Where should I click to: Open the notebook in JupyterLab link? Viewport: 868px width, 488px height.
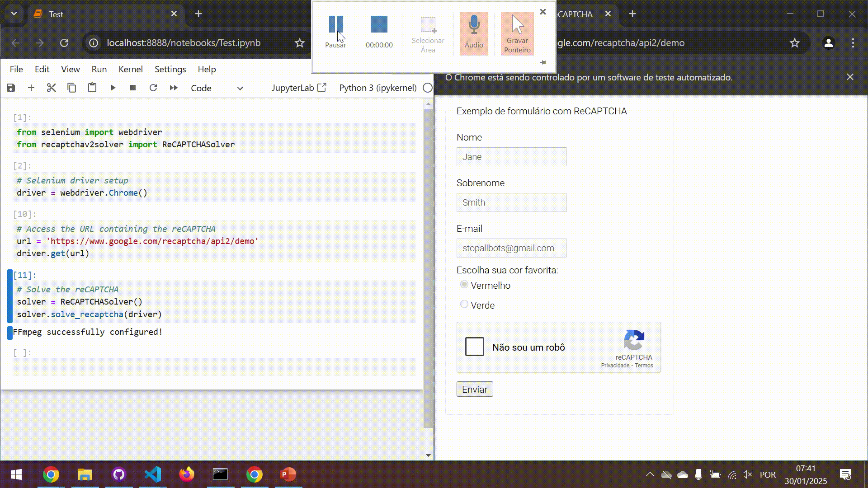pos(299,88)
